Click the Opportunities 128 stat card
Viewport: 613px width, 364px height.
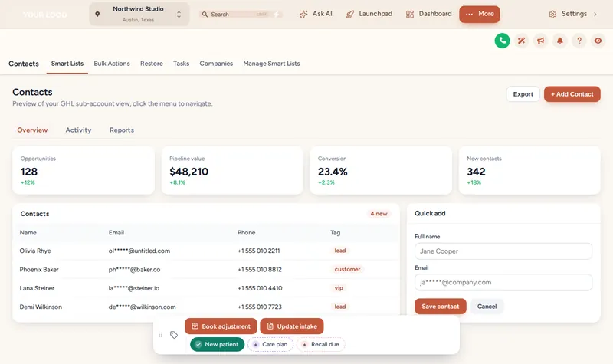point(84,170)
